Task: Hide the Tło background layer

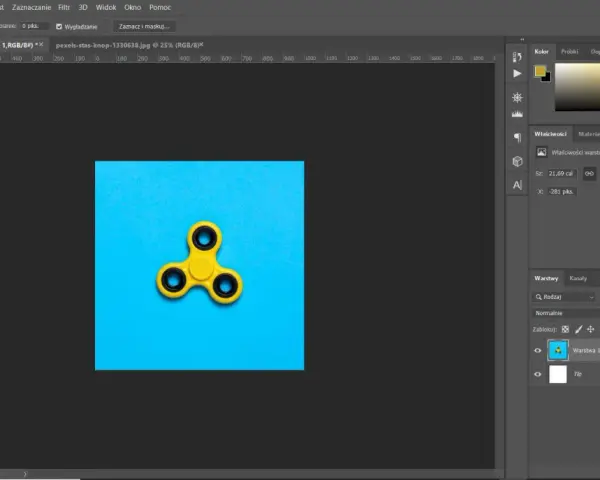Action: (x=537, y=374)
